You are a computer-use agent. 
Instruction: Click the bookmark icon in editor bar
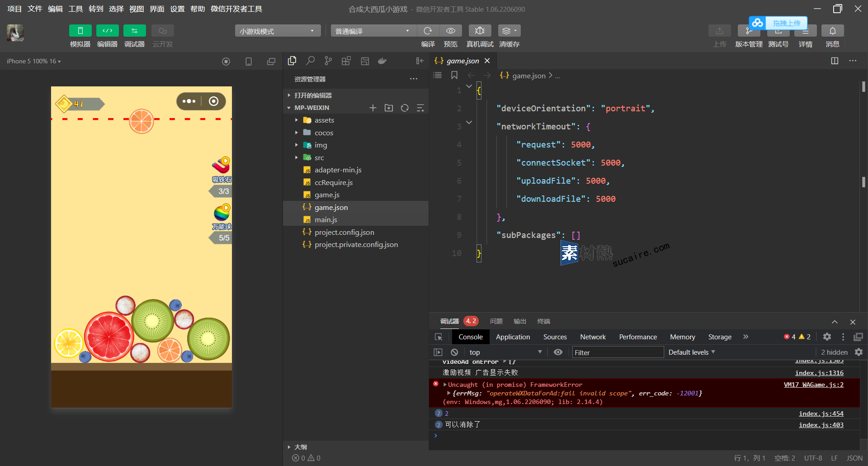(454, 75)
